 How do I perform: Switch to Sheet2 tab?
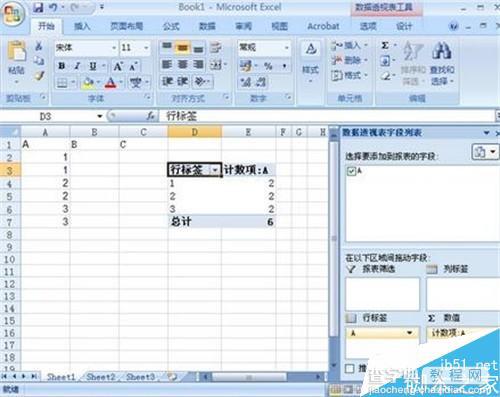click(x=100, y=377)
